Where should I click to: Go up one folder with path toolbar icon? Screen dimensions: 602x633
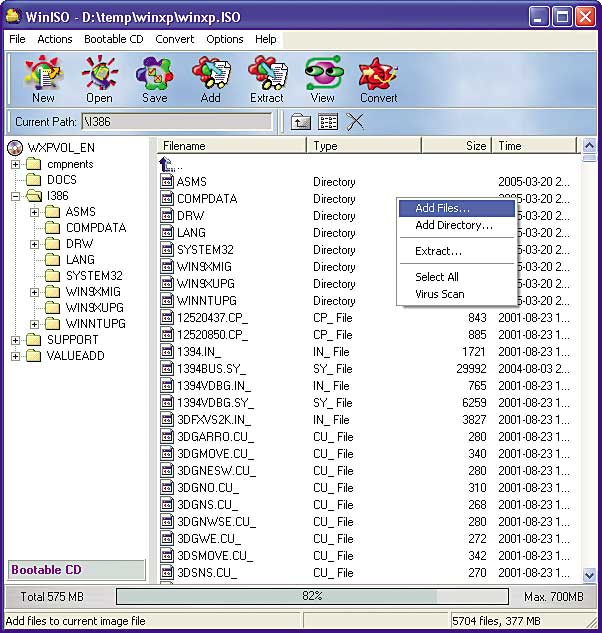click(x=300, y=122)
